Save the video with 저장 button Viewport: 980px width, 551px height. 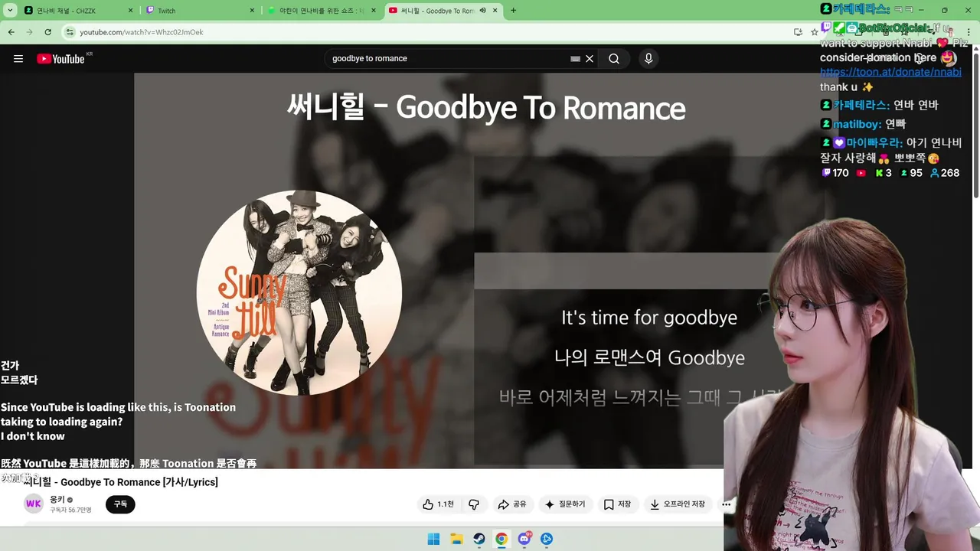tap(617, 504)
